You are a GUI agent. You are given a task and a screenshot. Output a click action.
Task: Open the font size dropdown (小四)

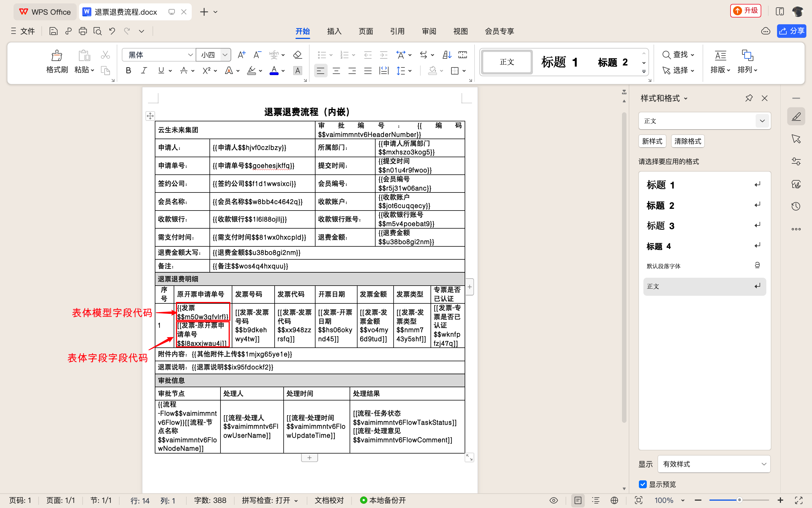click(x=225, y=55)
